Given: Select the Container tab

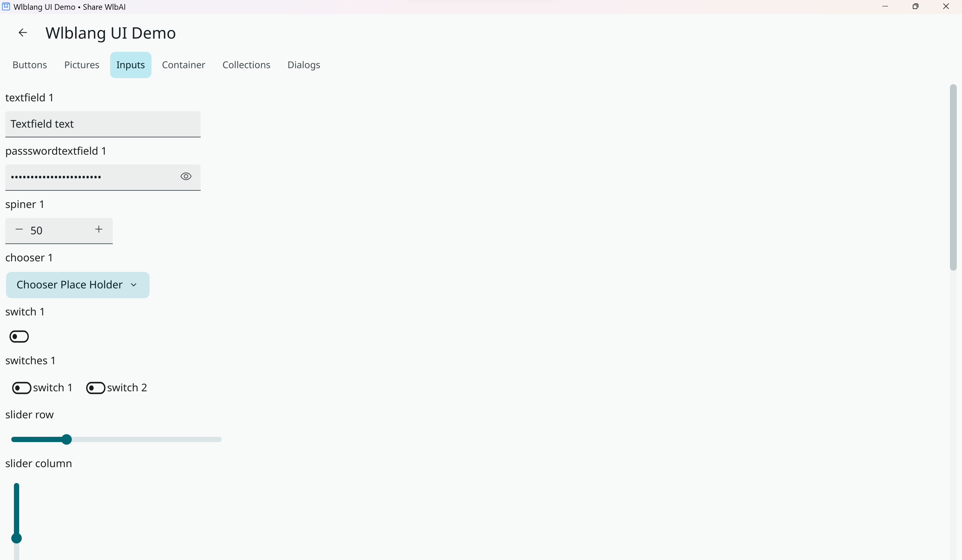Looking at the screenshot, I should coord(184,65).
